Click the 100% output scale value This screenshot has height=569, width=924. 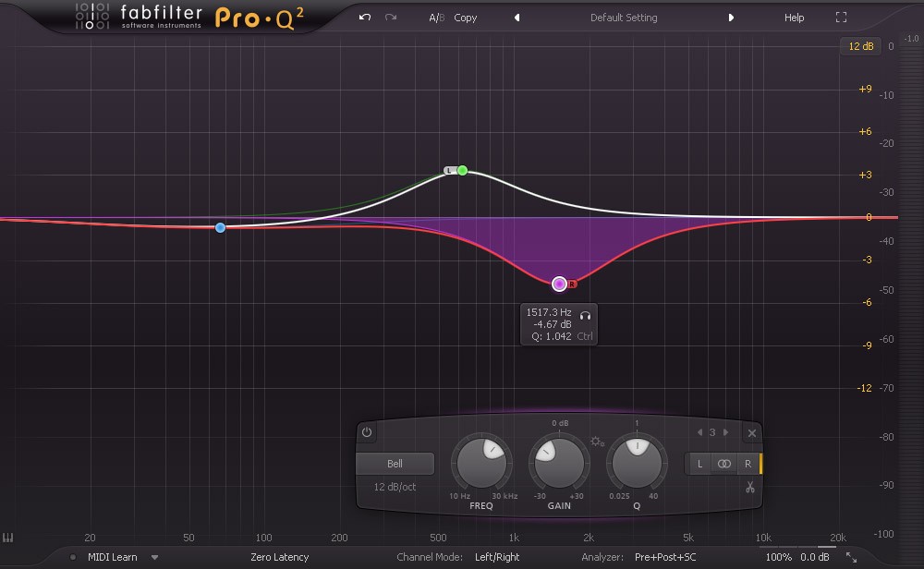point(778,557)
